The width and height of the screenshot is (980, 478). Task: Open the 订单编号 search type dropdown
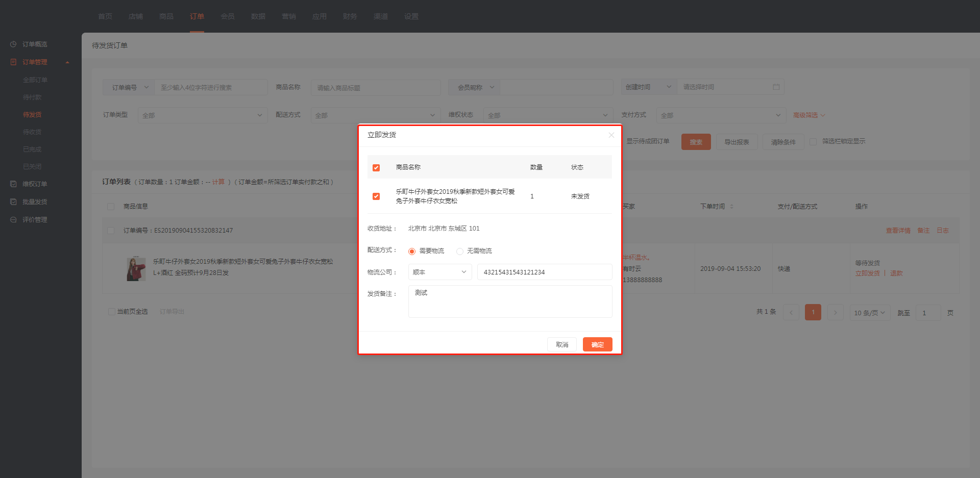tap(129, 87)
